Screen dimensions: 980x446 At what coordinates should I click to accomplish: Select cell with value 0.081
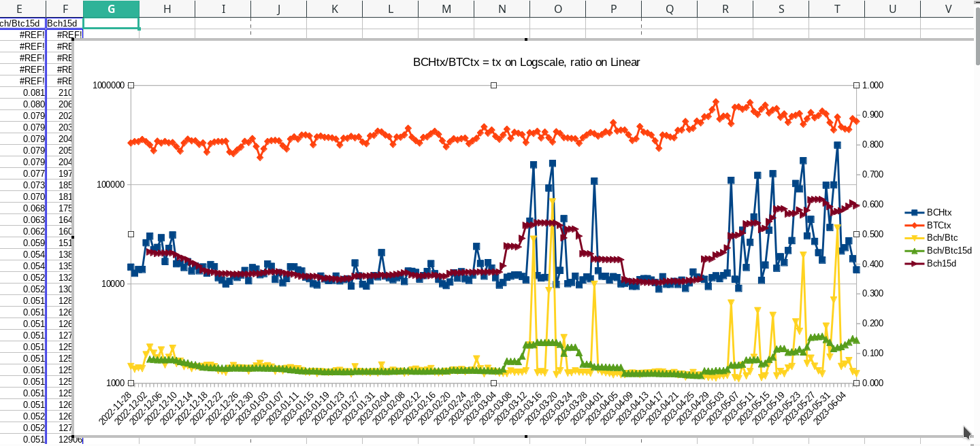(x=22, y=92)
